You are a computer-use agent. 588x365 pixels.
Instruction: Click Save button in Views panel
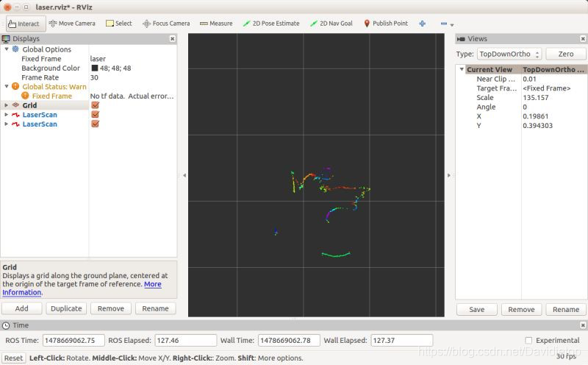[476, 309]
